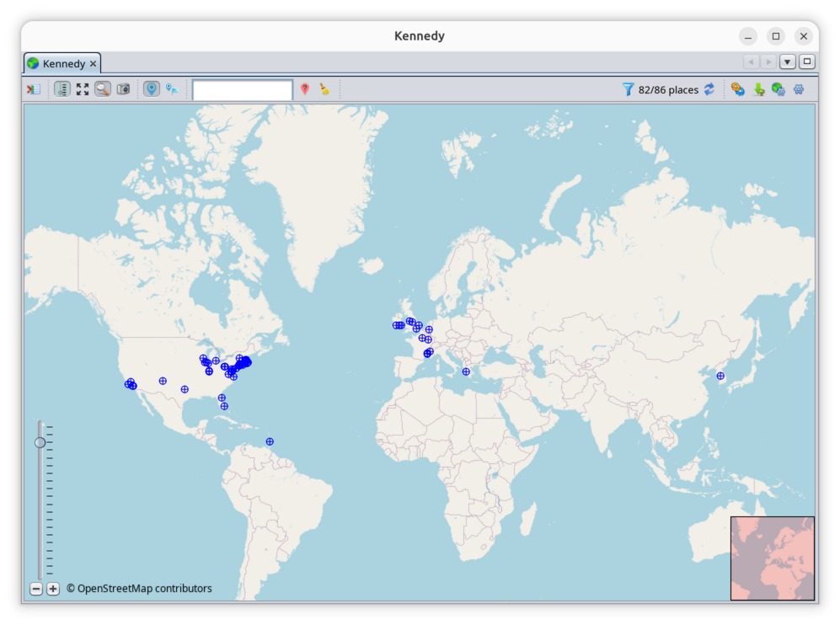
Task: Toggle the blue map marker display button
Action: point(152,89)
